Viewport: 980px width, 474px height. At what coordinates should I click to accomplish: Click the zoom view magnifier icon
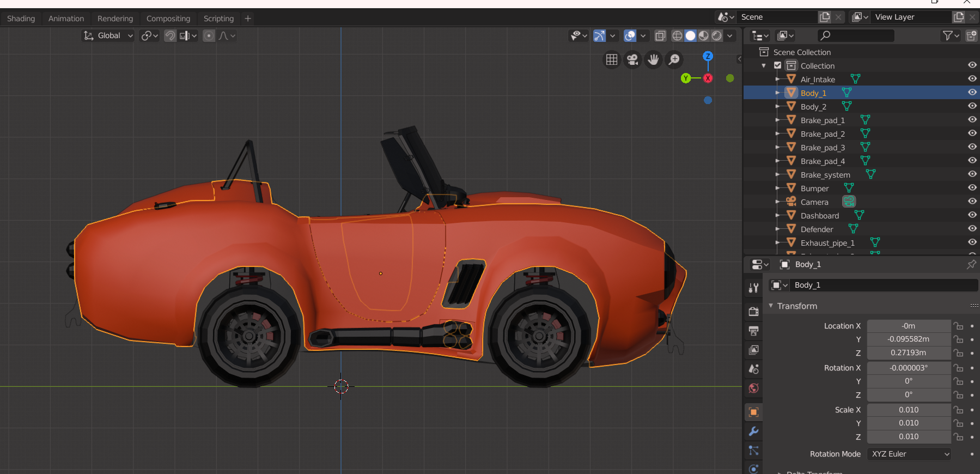[x=674, y=59]
